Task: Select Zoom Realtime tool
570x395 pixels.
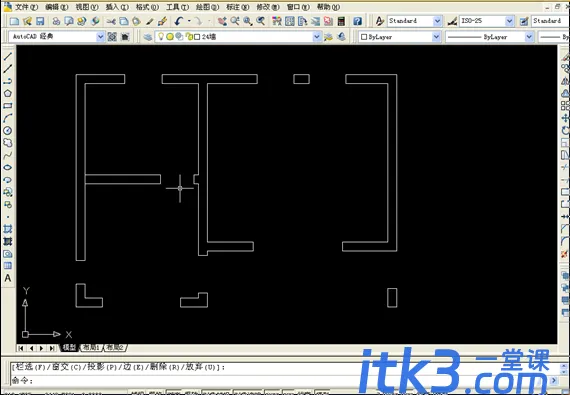Action: pos(235,21)
